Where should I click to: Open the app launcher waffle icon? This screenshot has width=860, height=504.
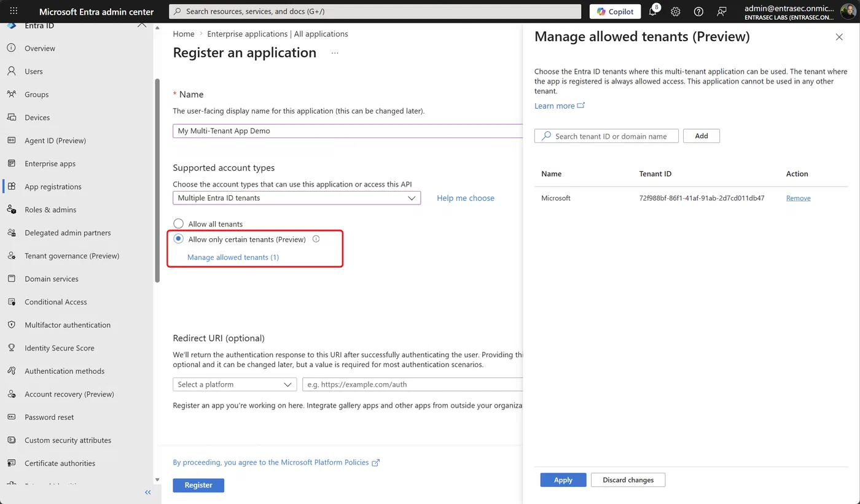coord(14,12)
